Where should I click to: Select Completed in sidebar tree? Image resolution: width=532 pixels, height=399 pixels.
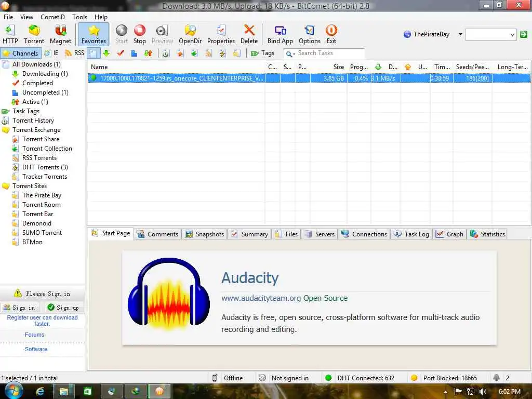[x=37, y=83]
